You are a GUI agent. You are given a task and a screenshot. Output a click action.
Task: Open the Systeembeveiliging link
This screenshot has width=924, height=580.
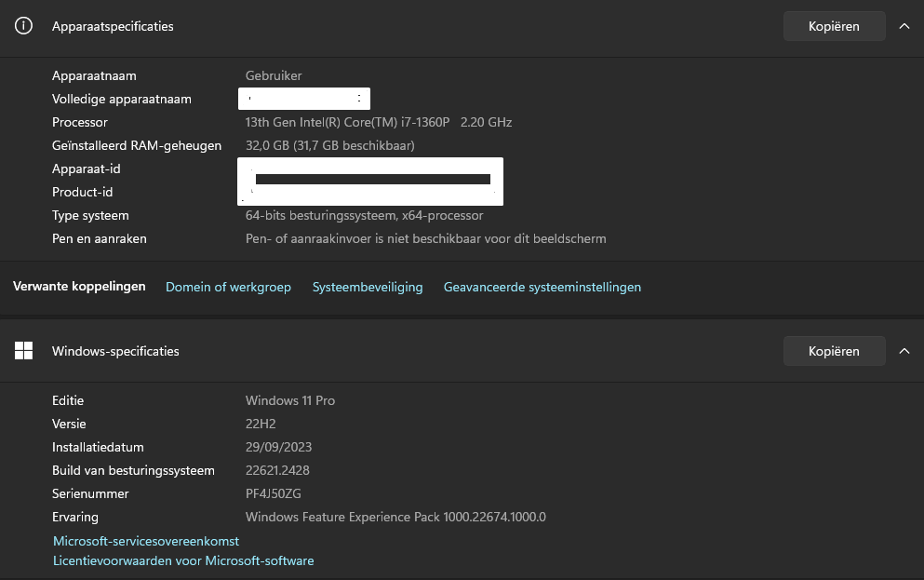368,287
